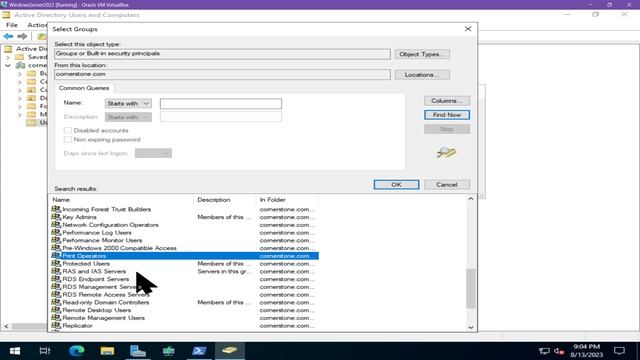Open Task View on the taskbar

tap(45, 351)
